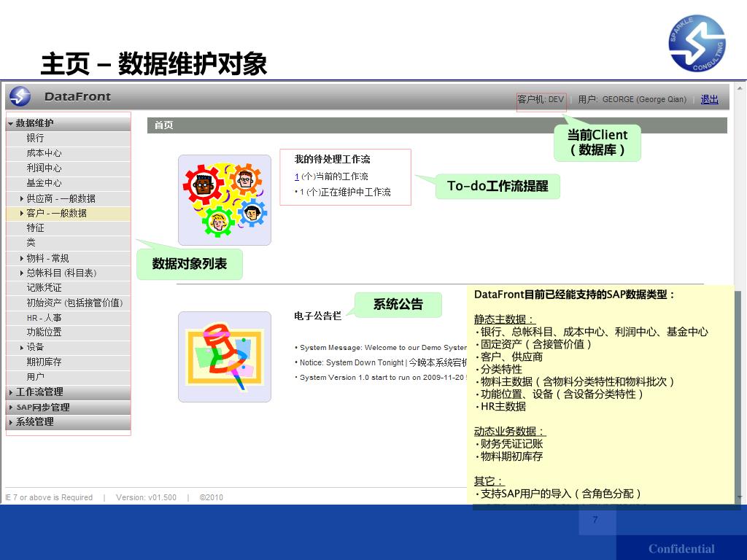Click the scrollbar up arrow
Screen dimensions: 747x560
pos(740,87)
